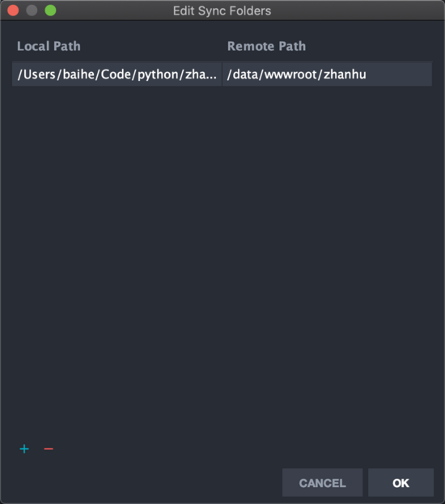This screenshot has height=504, width=445.
Task: Dismiss the dialog with CANCEL button
Action: [323, 482]
